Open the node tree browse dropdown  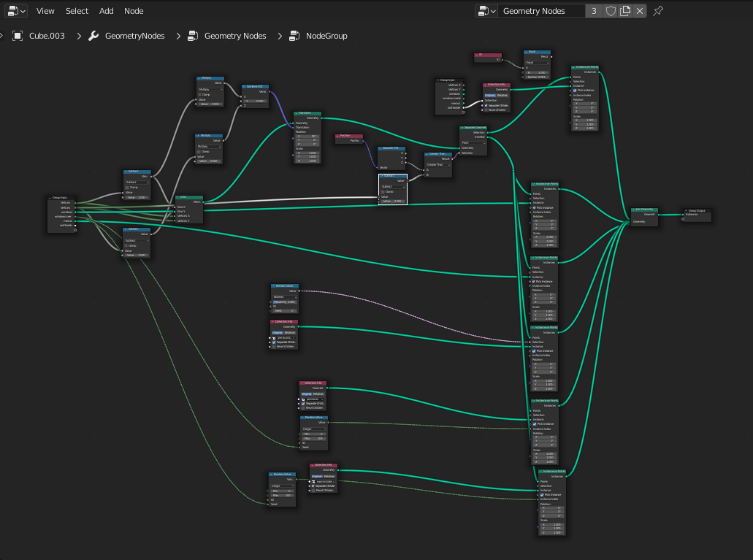click(x=486, y=11)
